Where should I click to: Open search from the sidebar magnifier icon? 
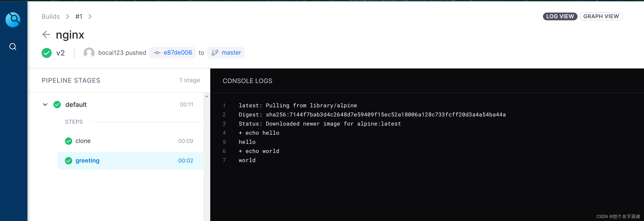click(x=13, y=47)
